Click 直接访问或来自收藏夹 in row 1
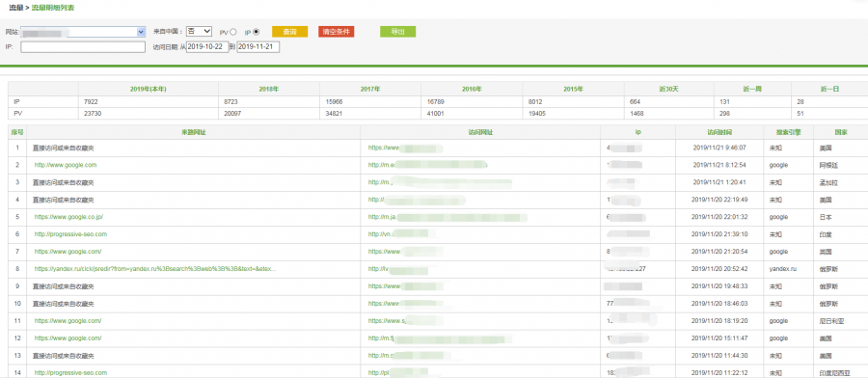 pos(63,148)
